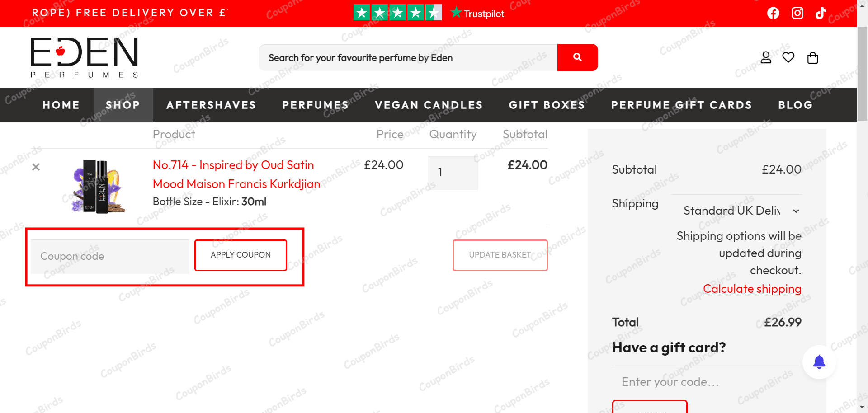Open the Facebook page icon
The height and width of the screenshot is (413, 868).
(773, 13)
